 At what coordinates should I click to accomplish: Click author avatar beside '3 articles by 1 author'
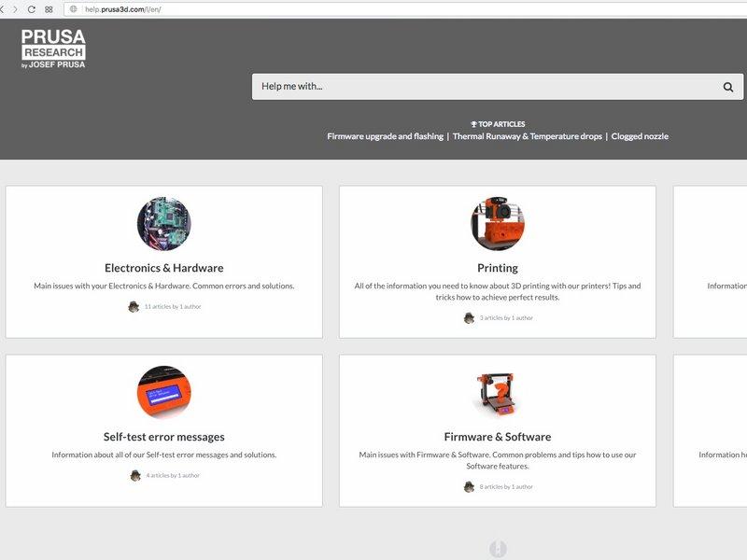pos(470,318)
